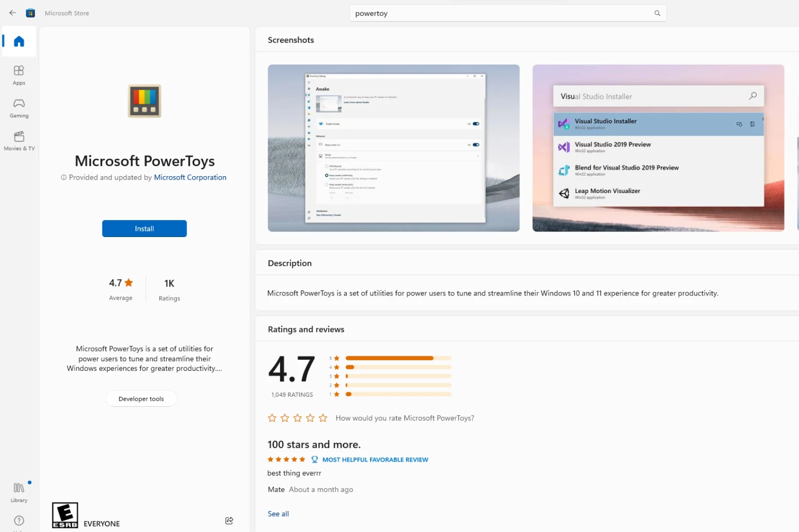Rate PowerToys five stars
The height and width of the screenshot is (532, 799).
tap(323, 418)
